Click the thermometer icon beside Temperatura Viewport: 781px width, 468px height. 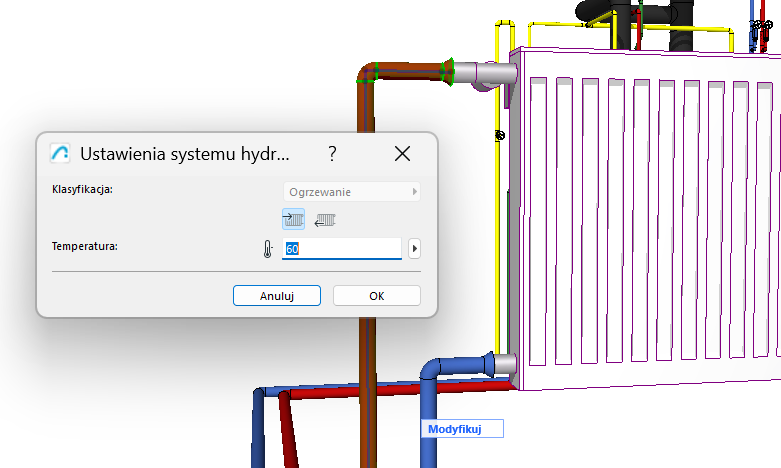[x=267, y=248]
